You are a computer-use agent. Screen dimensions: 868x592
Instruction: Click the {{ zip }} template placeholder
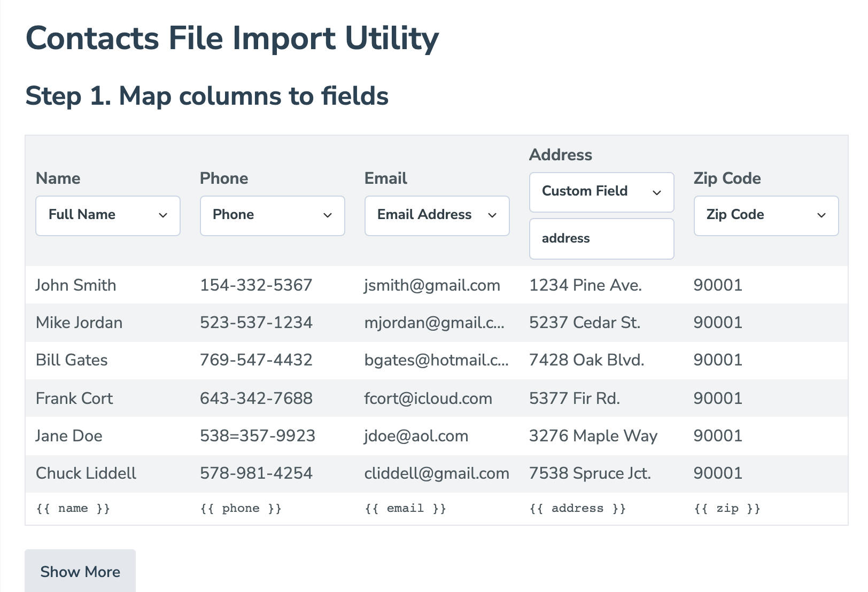[727, 508]
